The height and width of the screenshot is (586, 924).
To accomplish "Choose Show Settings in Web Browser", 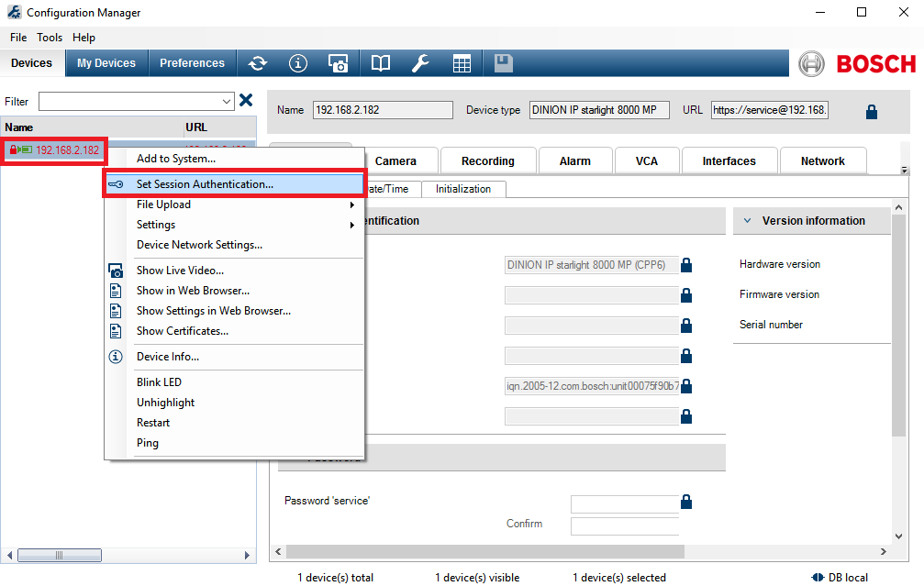I will coord(235,311).
